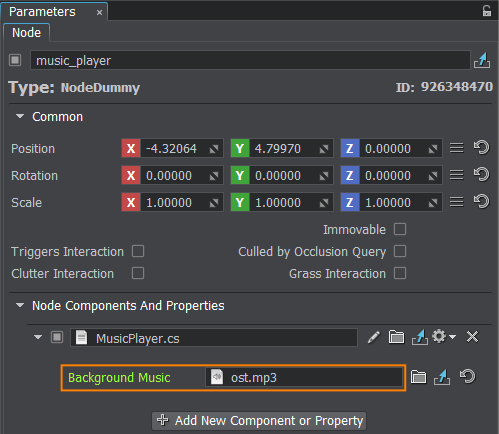This screenshot has width=499, height=434.
Task: Collapse Node Components And Properties section
Action: pyautogui.click(x=20, y=305)
